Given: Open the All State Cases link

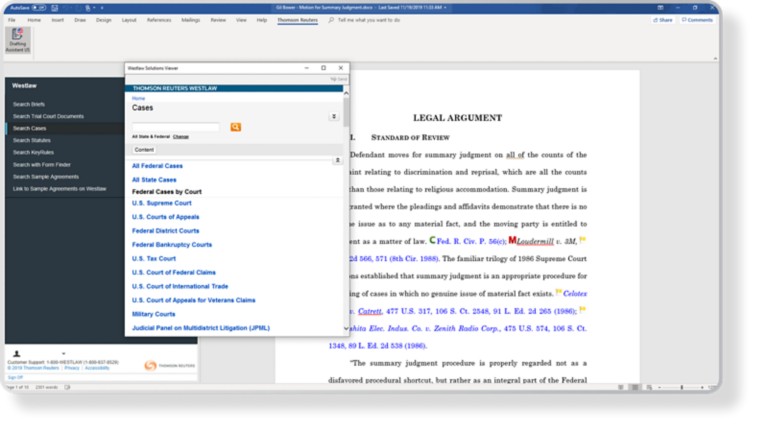Looking at the screenshot, I should 154,180.
